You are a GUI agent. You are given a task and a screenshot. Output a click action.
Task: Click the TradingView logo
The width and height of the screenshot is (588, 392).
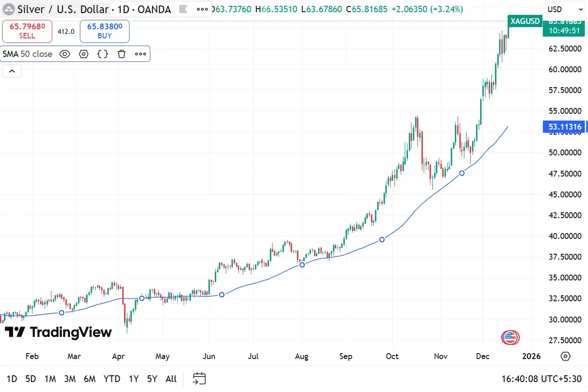(58, 333)
